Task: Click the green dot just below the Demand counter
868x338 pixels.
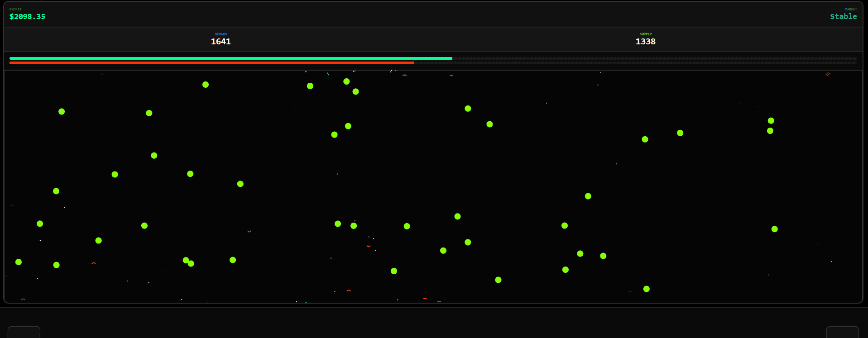Action: 206,85
